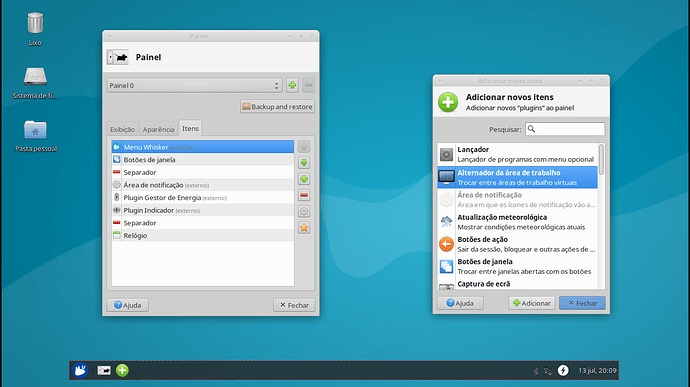Click Botões de janela blue icon in add list

[446, 266]
